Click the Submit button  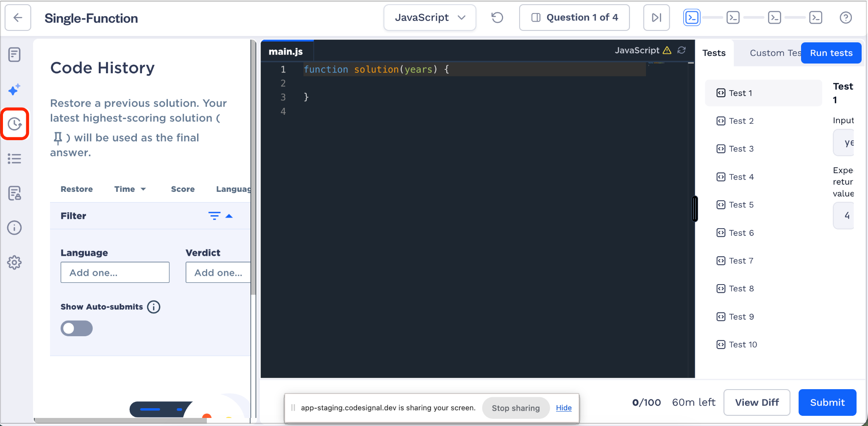[x=827, y=402]
